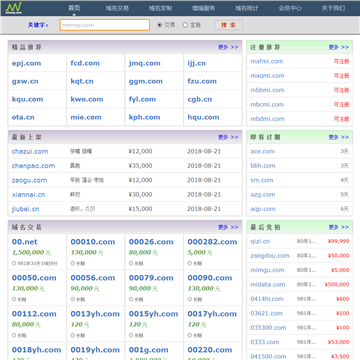This screenshot has width=360, height=360.
Task: Select the 交易 radio option
Action: (x=159, y=25)
